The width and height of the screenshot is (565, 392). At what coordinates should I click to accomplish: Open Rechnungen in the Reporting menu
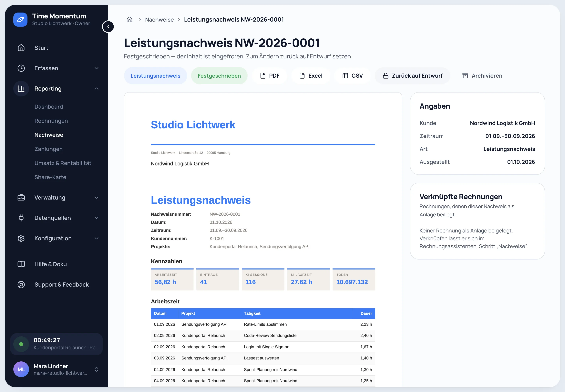pos(51,121)
